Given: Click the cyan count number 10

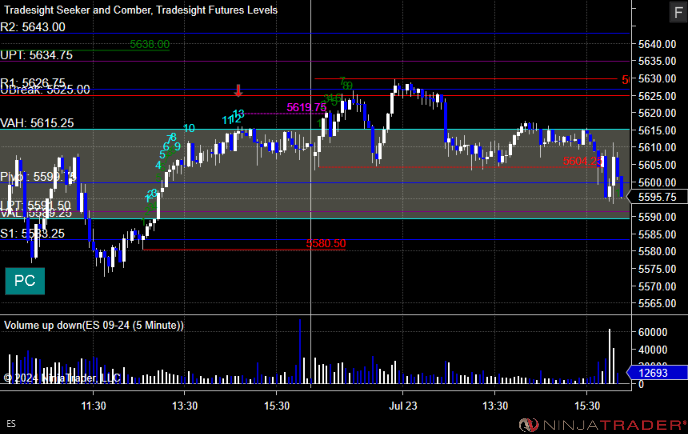Looking at the screenshot, I should 189,128.
